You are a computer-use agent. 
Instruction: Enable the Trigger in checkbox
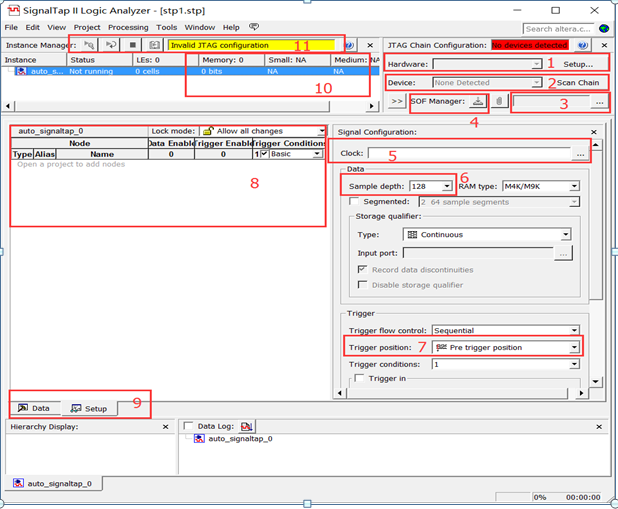[x=359, y=378]
